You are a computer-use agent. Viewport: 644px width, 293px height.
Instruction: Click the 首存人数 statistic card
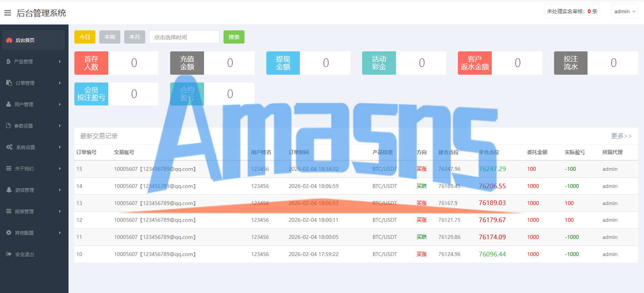[x=116, y=63]
